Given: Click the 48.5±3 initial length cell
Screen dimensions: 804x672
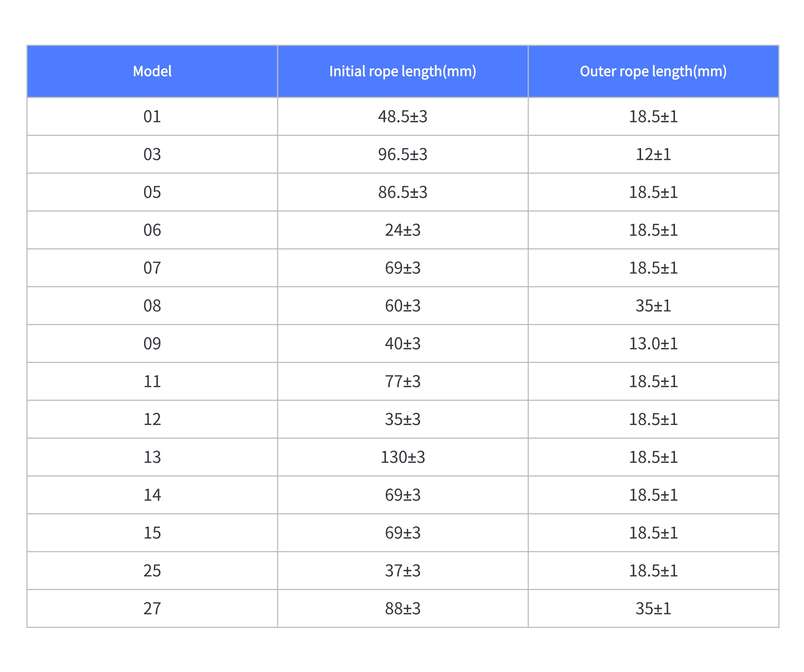Looking at the screenshot, I should click(403, 117).
